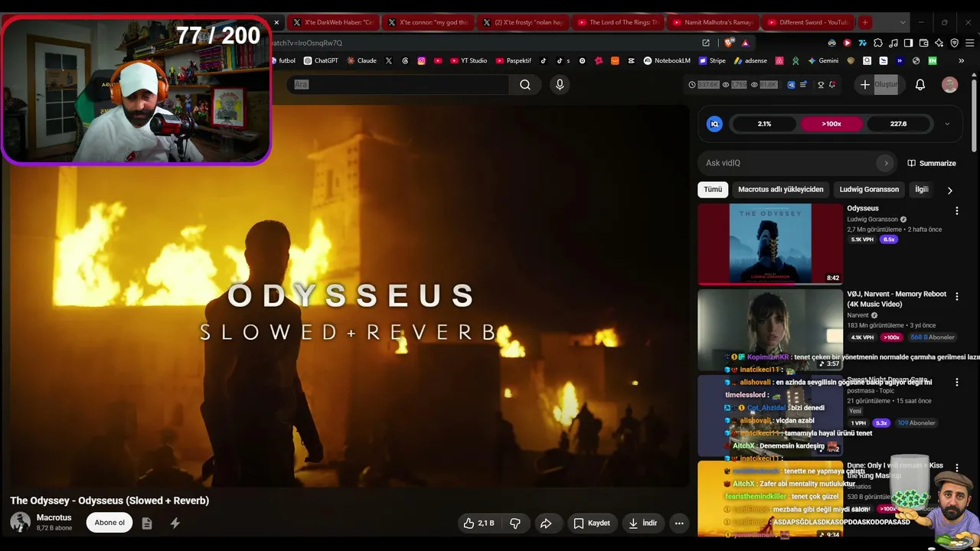This screenshot has height=551, width=980.
Task: Open the vidIQ logo in the stats panel
Action: (714, 124)
